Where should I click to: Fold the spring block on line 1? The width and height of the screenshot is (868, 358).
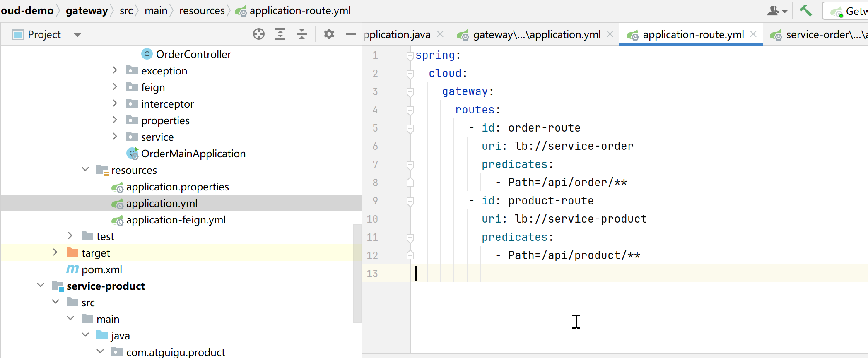pyautogui.click(x=410, y=55)
